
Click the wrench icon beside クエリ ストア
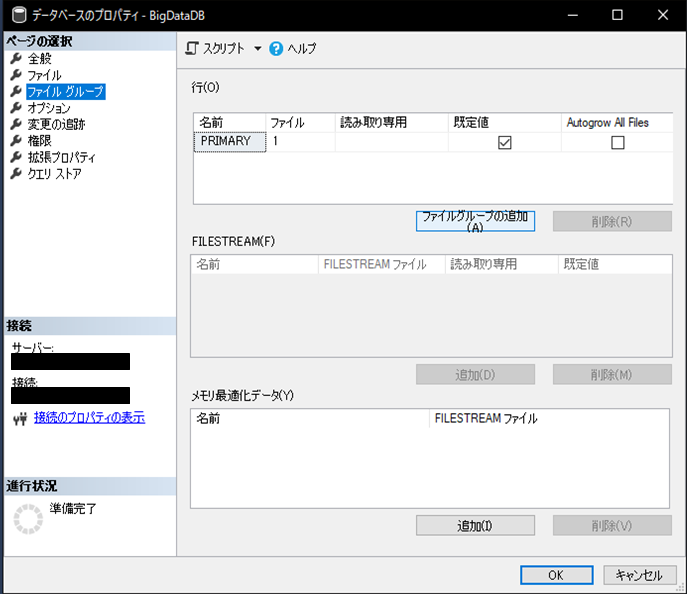(16, 173)
